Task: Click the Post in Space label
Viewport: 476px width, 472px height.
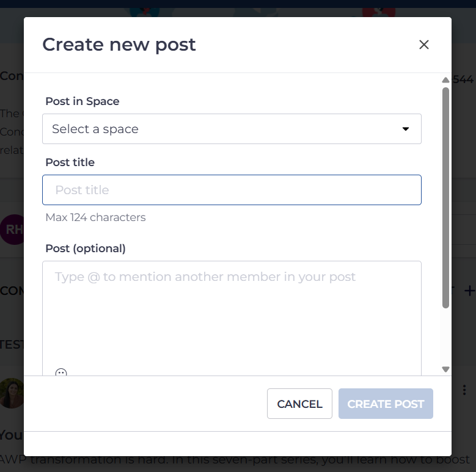Action: pyautogui.click(x=82, y=101)
